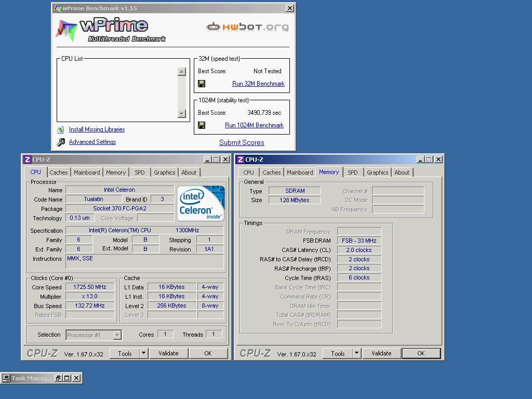Screen dimensions: 532x399
Task: Click the Tualatin code name field
Action: [x=94, y=199]
